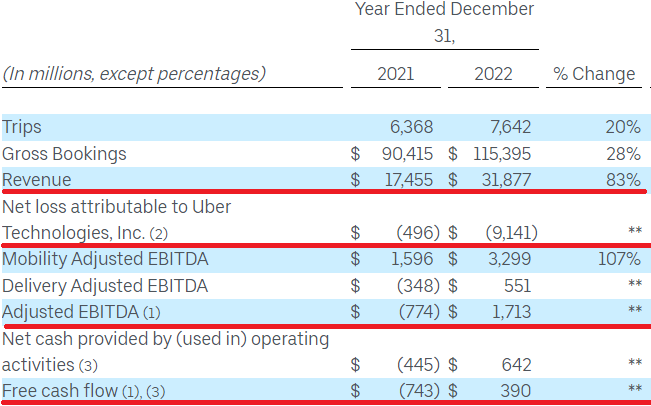Click Revenue 2021 value 17,455
The height and width of the screenshot is (406, 651).
409,180
